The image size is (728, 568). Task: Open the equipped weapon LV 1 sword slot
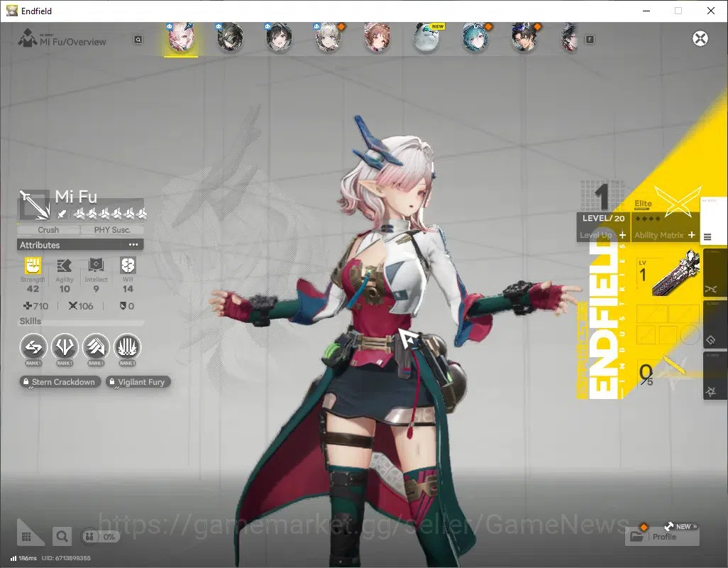(x=668, y=273)
